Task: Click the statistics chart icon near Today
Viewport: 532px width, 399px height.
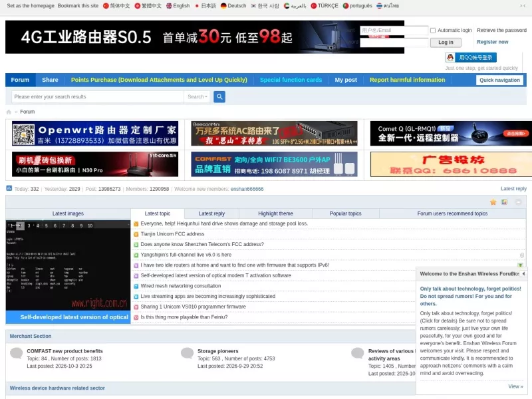Action: click(9, 188)
